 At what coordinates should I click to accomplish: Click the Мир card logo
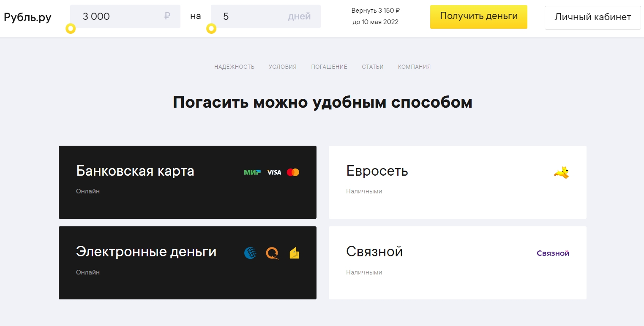pos(252,172)
